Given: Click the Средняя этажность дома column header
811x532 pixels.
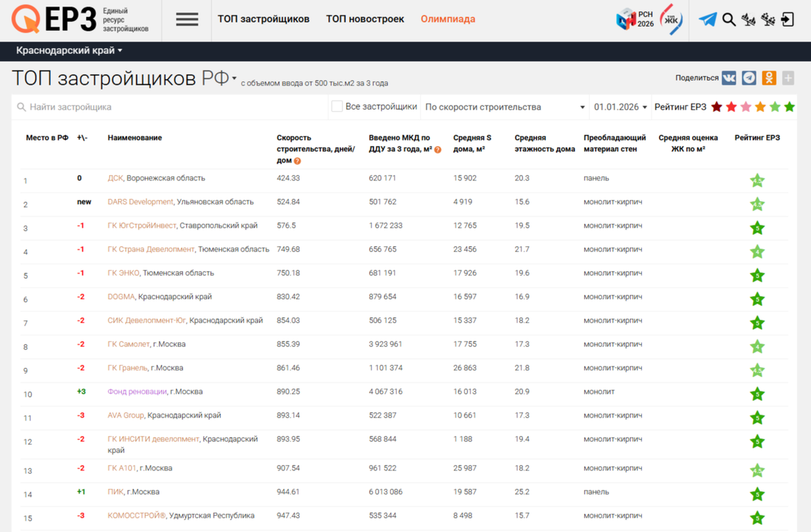Looking at the screenshot, I should click(545, 143).
